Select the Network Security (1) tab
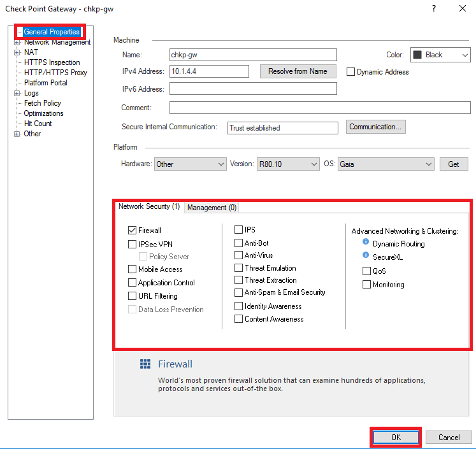The height and width of the screenshot is (449, 476). [149, 206]
